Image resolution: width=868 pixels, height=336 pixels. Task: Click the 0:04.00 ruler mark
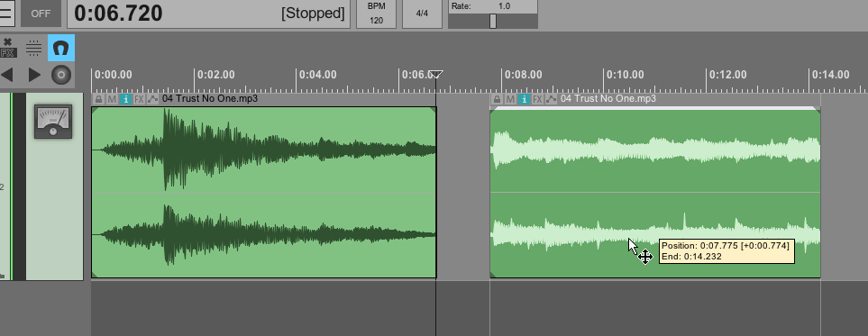click(318, 75)
